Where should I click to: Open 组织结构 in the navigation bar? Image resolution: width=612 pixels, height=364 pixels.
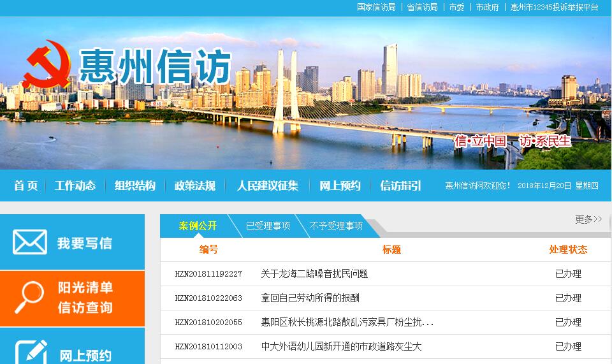pyautogui.click(x=135, y=186)
